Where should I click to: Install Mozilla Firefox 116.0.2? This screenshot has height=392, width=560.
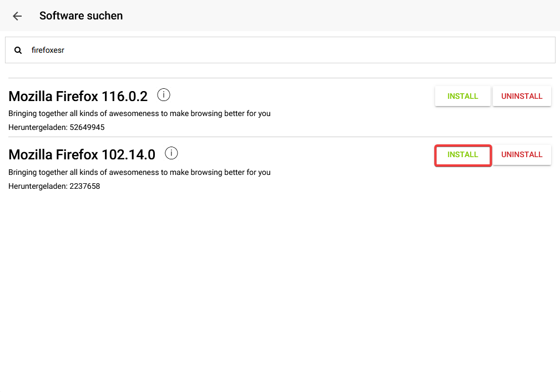[x=462, y=96]
